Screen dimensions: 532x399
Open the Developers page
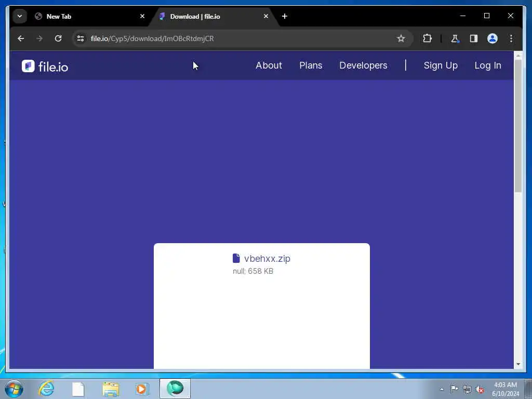coord(363,65)
